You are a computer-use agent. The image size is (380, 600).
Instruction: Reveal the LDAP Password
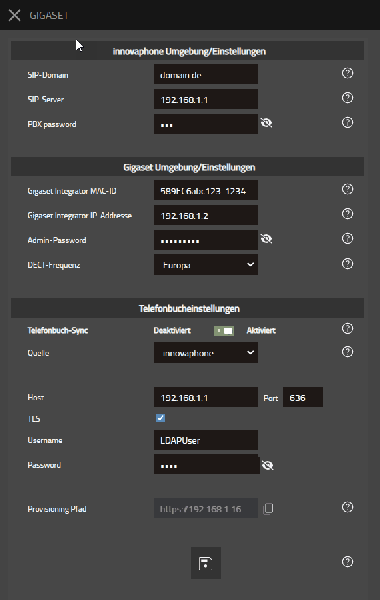267,465
